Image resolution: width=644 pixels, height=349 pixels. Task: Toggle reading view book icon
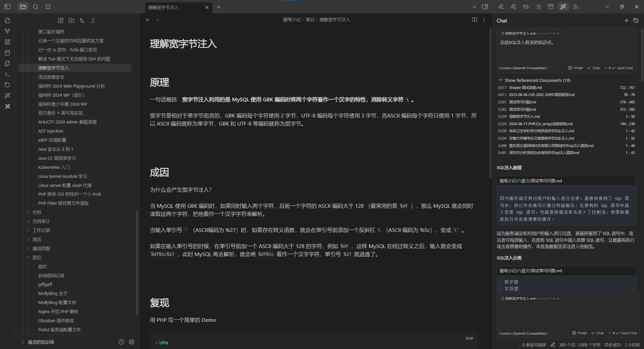pos(474,20)
